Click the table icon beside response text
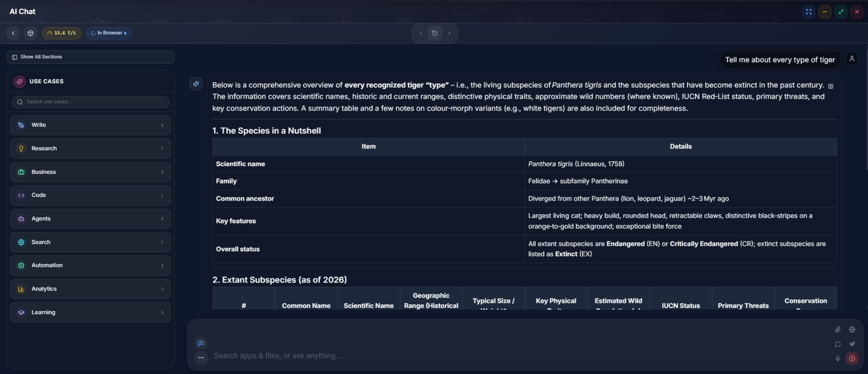Screen dimensions: 868x374 coord(830,86)
